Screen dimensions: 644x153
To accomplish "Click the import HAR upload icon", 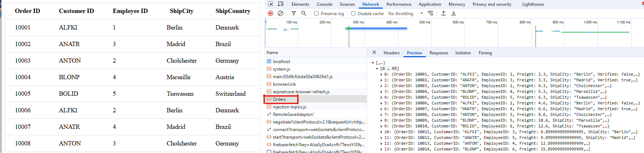I will (444, 13).
